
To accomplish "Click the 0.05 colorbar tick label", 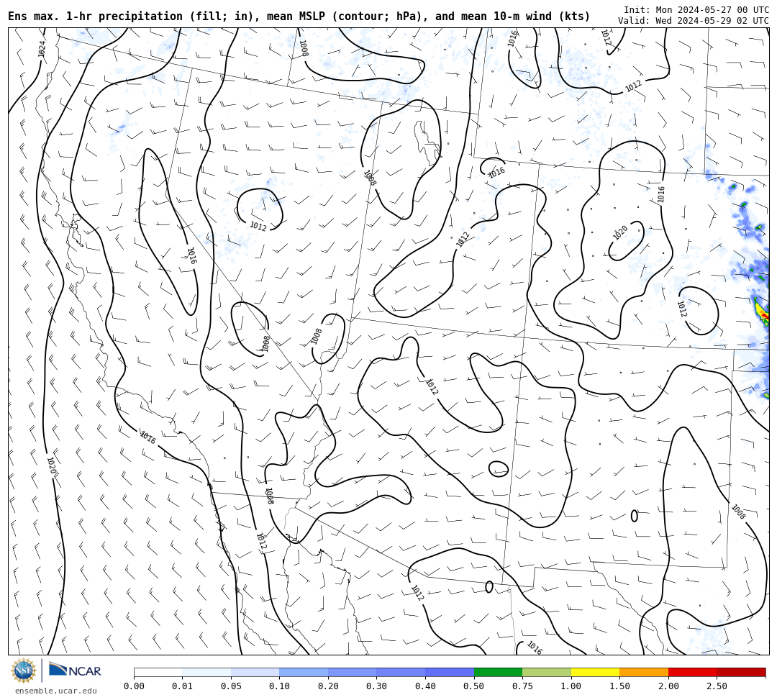I will [x=231, y=686].
